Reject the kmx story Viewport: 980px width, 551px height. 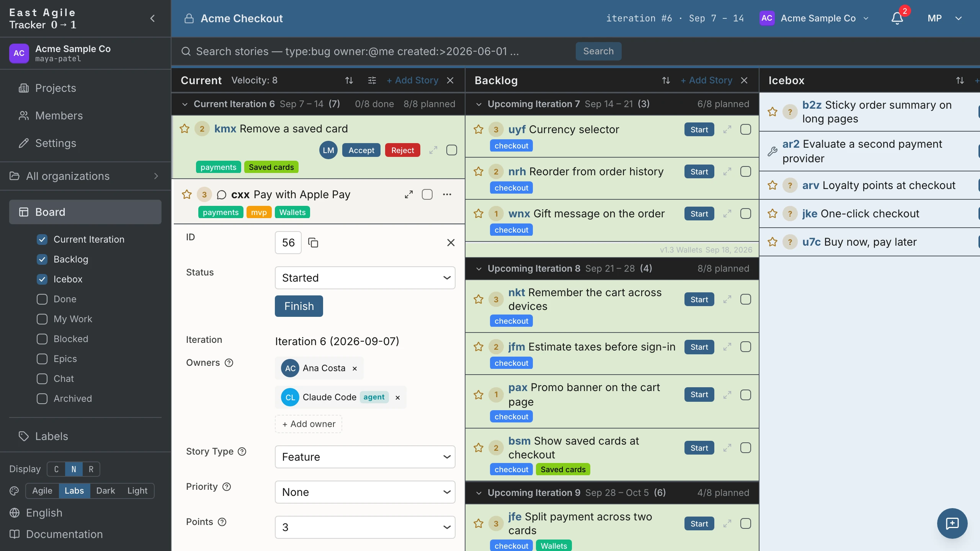tap(403, 150)
